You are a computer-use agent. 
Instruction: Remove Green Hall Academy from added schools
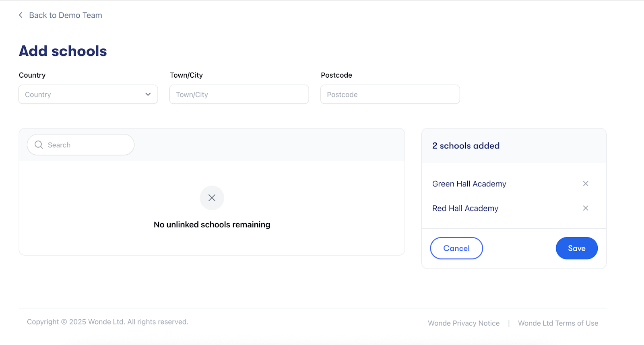pos(586,184)
